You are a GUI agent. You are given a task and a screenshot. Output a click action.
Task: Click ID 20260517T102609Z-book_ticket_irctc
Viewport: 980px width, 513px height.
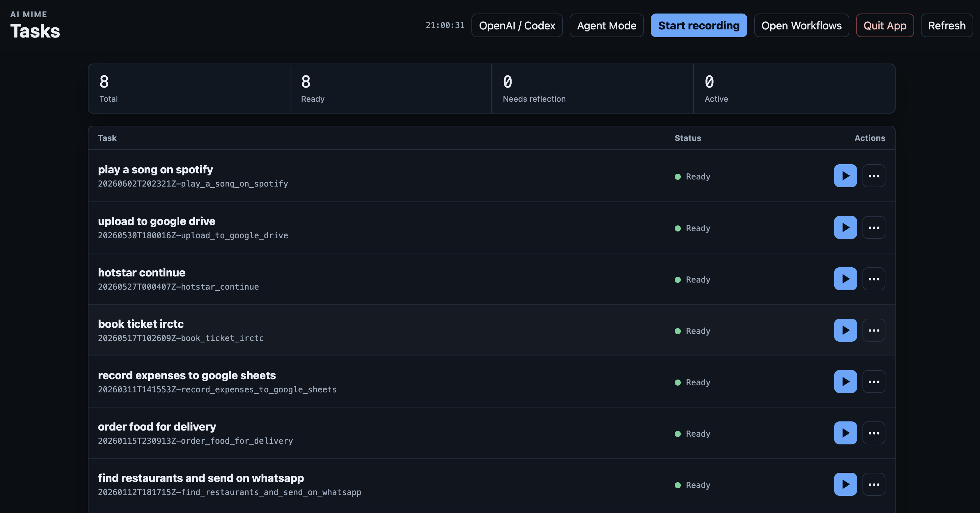click(x=181, y=339)
